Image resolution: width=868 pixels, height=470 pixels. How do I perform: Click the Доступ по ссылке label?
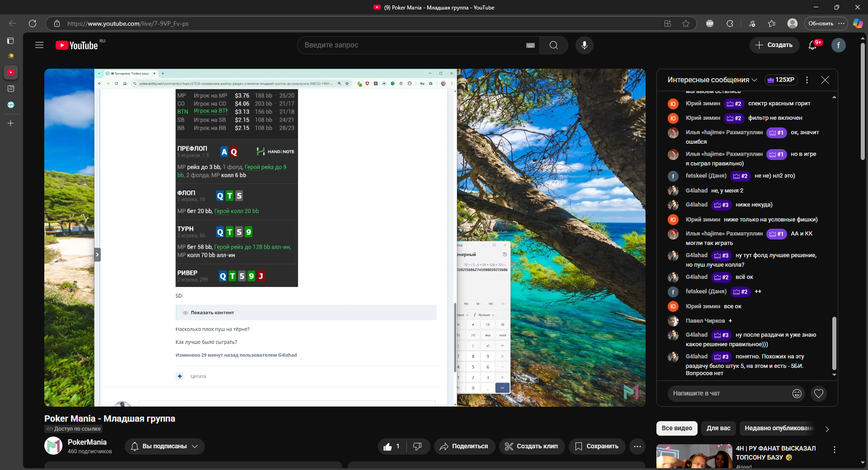click(x=73, y=429)
